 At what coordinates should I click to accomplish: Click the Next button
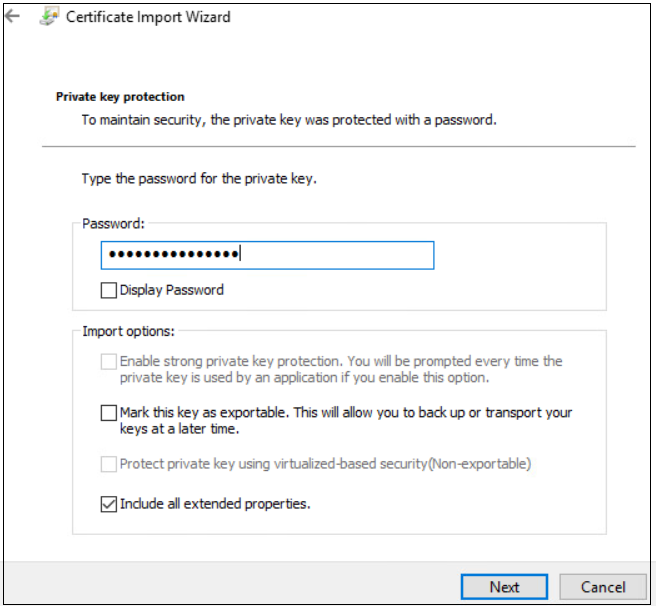[504, 587]
